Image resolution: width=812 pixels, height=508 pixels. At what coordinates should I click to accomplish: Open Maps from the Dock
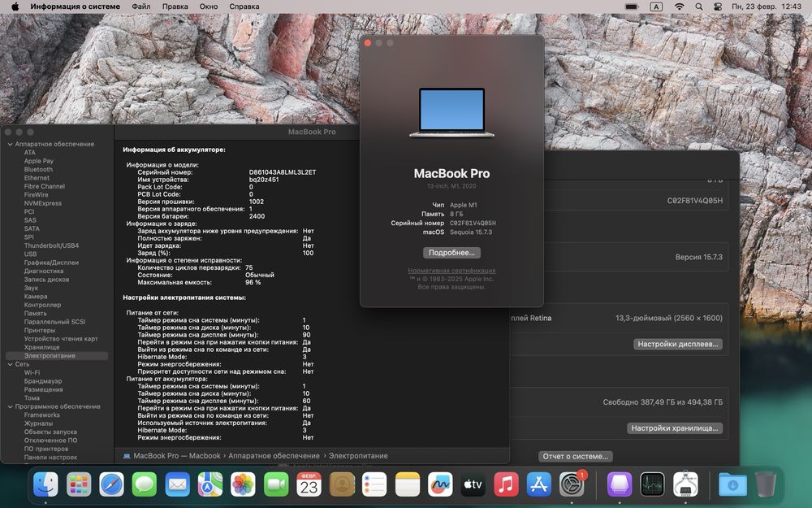(x=210, y=484)
